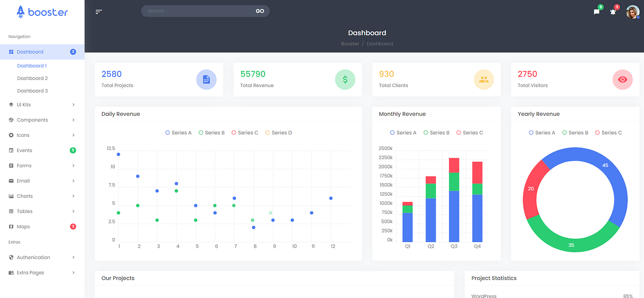Screen dimensions: 644x298
Task: Toggle Series C in Monthly Revenue legend
Action: pyautogui.click(x=469, y=132)
